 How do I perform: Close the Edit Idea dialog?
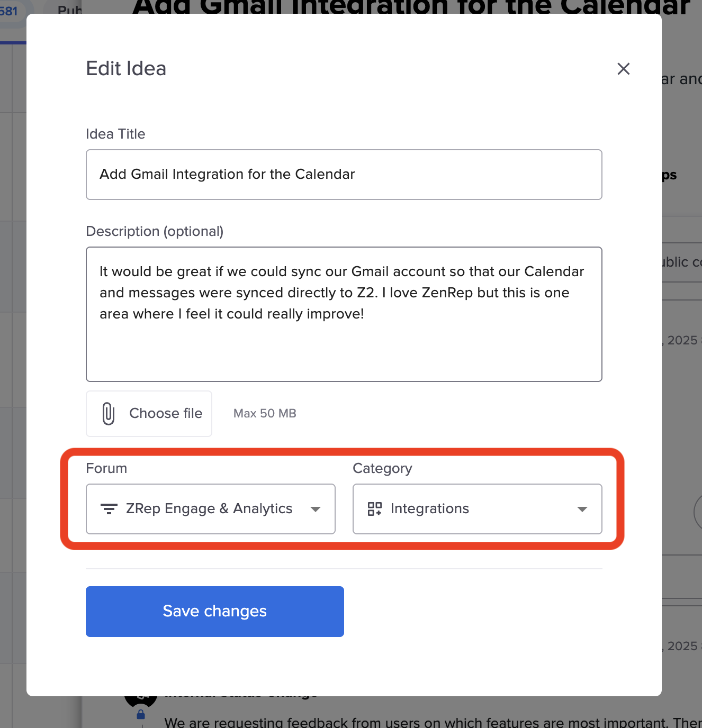click(623, 69)
